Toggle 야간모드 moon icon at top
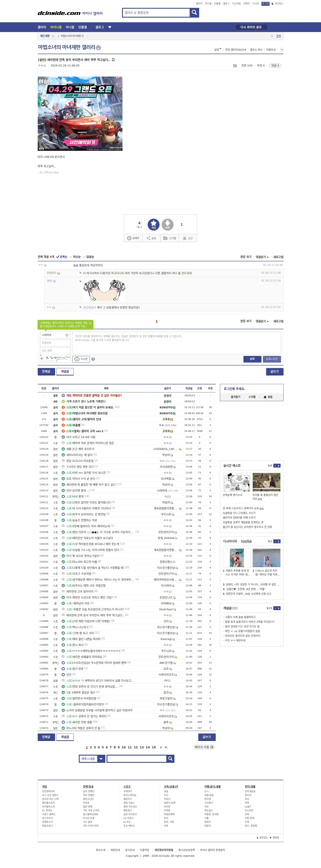 (x=272, y=4)
